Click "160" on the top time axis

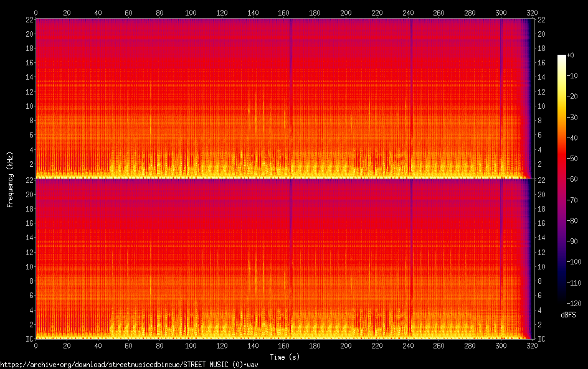[283, 12]
